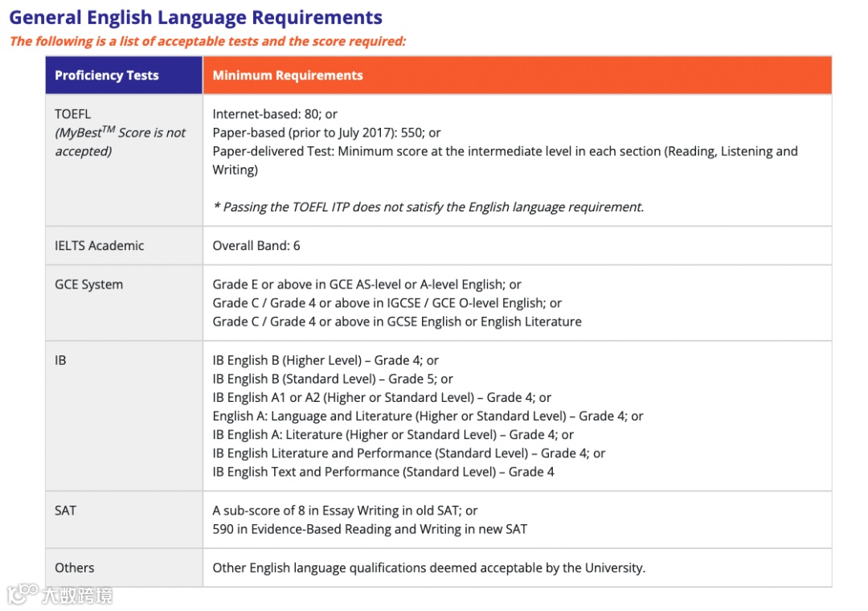
Task: Click 'IB English A1 or A2' line
Action: click(x=382, y=398)
